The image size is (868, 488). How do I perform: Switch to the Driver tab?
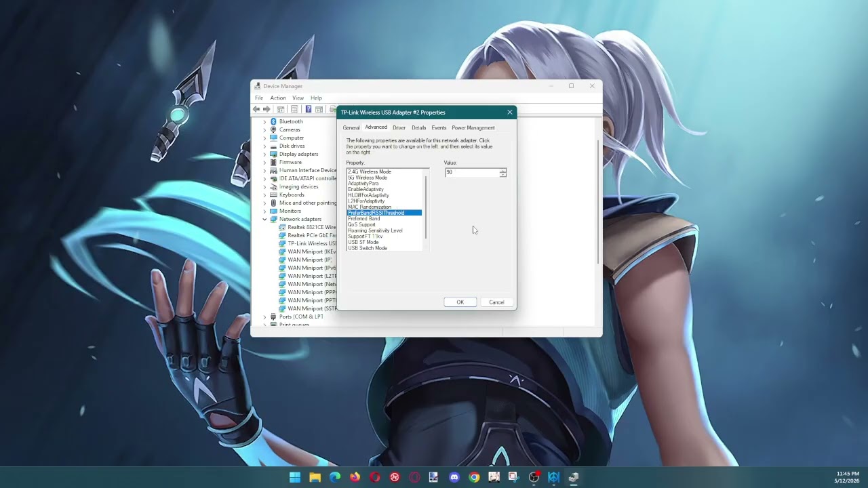[x=399, y=127]
